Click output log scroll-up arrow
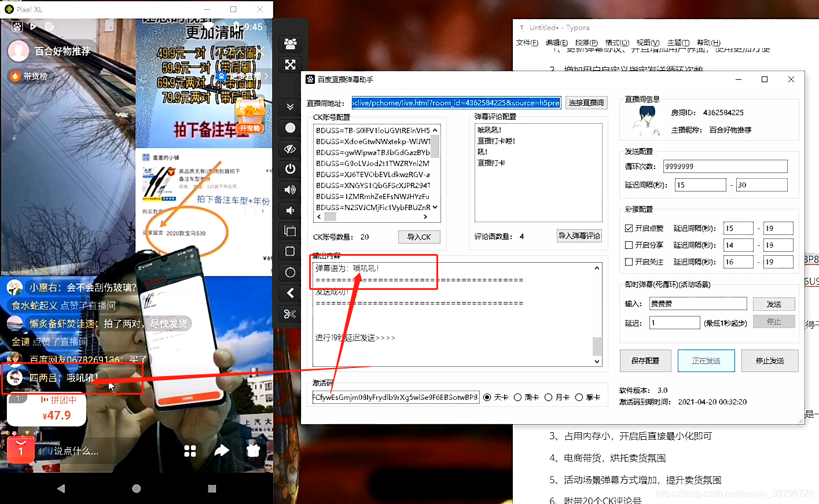The width and height of the screenshot is (819, 504). pyautogui.click(x=597, y=268)
